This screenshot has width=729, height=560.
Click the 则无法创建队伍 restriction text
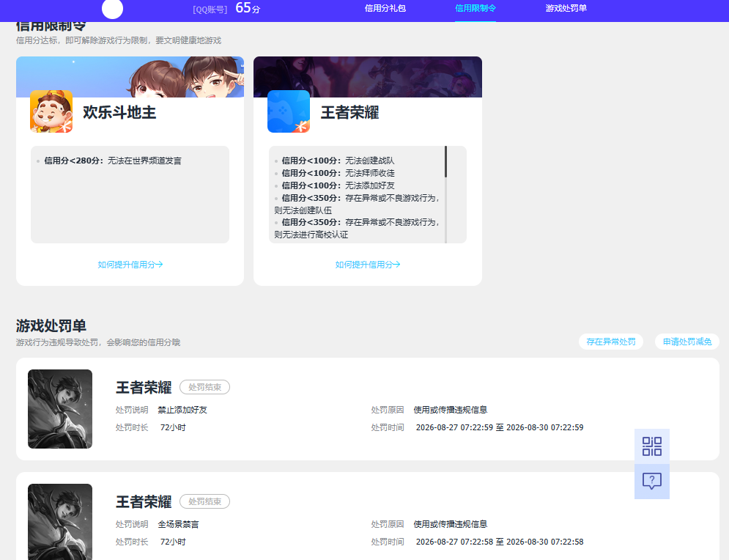tap(303, 210)
